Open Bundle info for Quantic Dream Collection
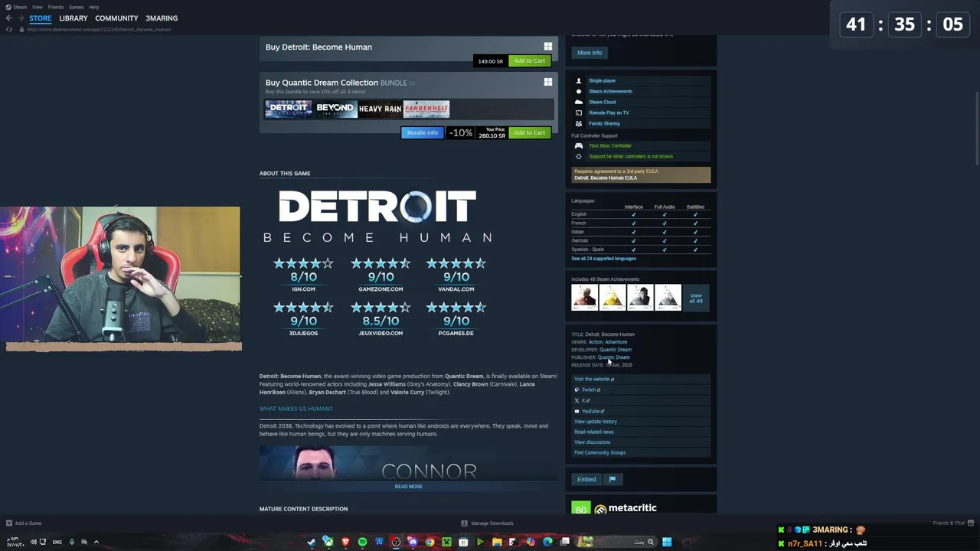The height and width of the screenshot is (551, 980). 423,132
